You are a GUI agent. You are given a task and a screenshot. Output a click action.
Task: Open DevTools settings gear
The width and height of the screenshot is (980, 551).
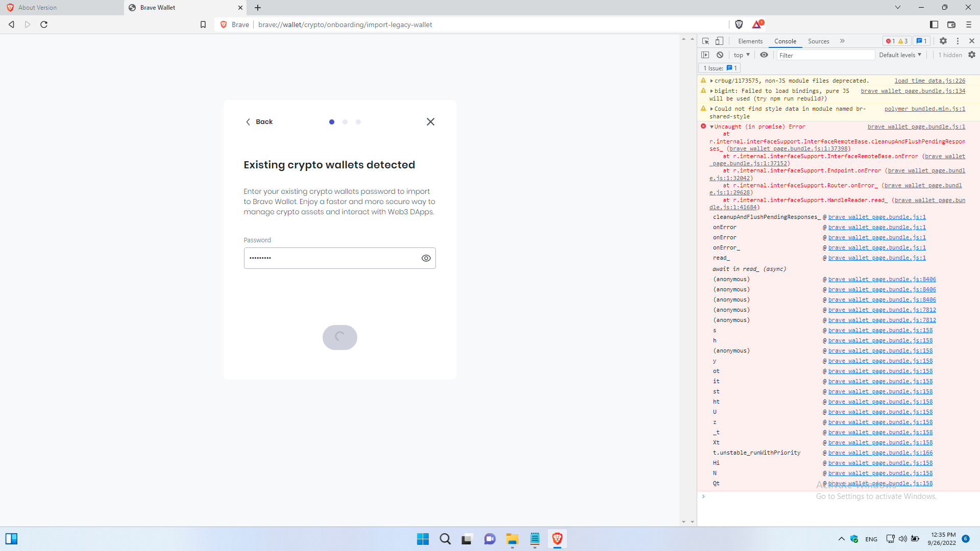pos(944,41)
